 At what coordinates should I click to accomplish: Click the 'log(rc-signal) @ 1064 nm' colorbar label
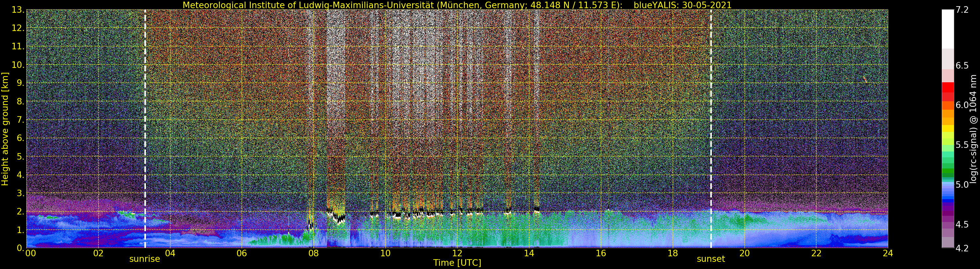click(x=974, y=129)
